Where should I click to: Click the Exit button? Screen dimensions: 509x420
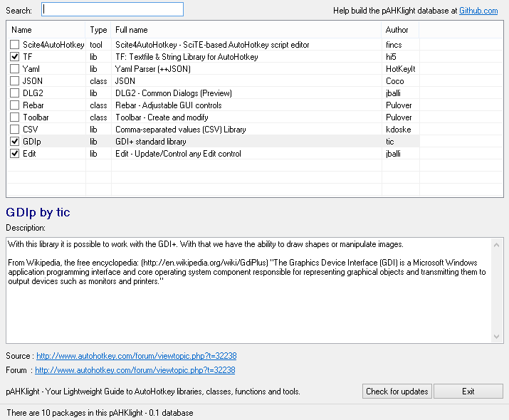[468, 392]
